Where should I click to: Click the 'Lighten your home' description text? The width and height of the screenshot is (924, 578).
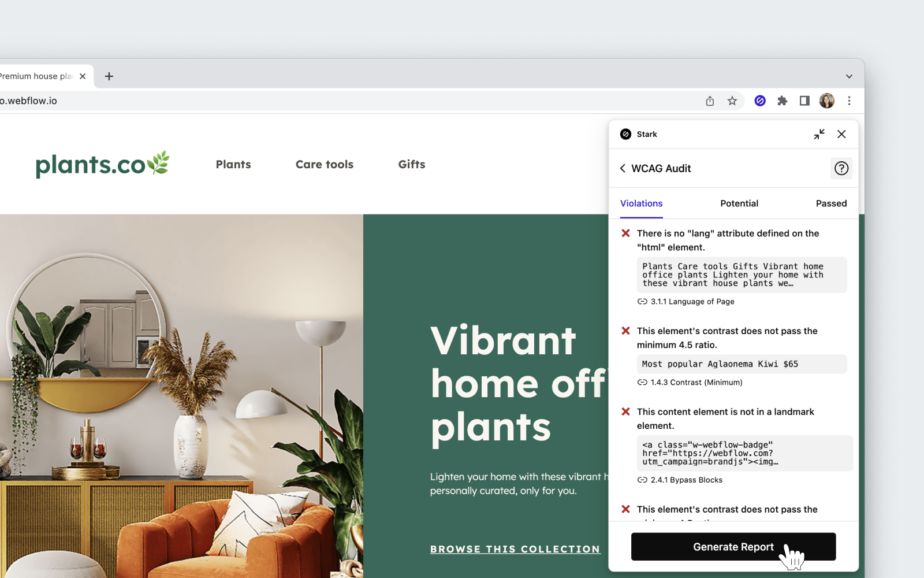click(519, 484)
